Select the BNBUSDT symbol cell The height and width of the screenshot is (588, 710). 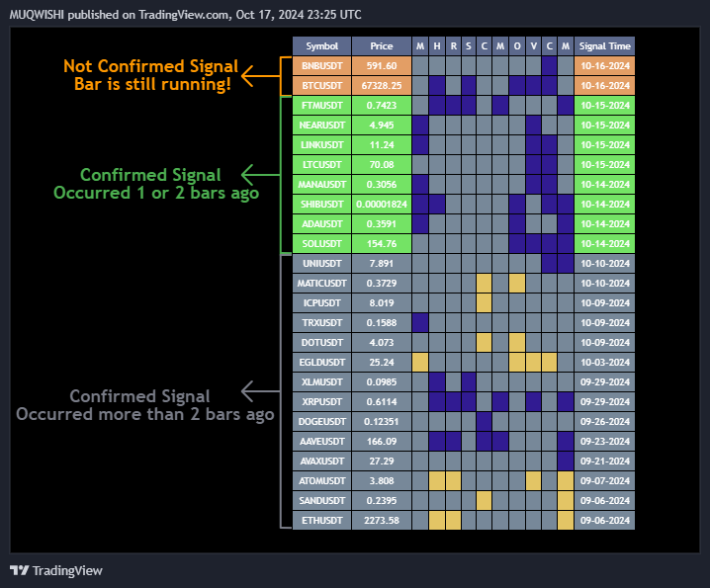coord(322,65)
